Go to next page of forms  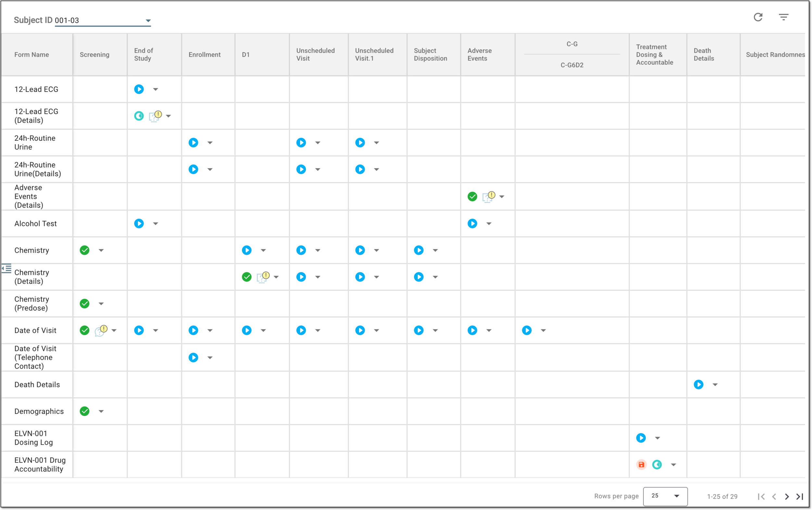(787, 496)
